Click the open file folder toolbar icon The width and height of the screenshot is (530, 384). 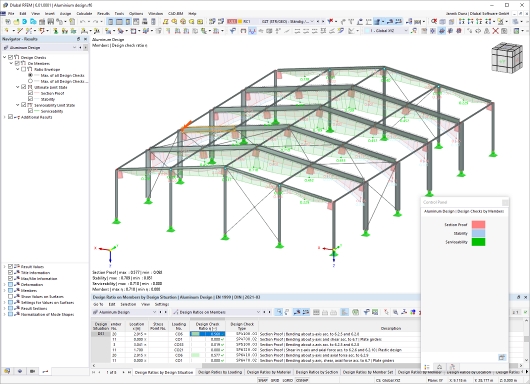pyautogui.click(x=16, y=22)
